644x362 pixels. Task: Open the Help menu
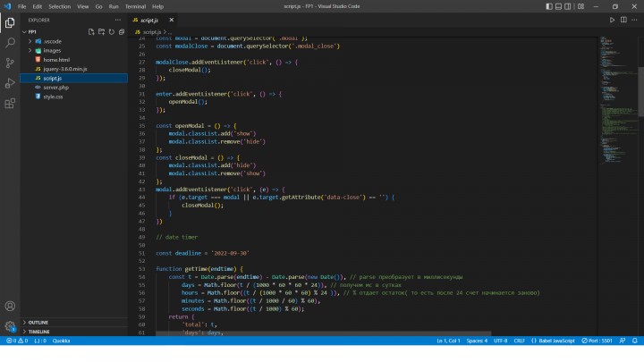(x=157, y=6)
